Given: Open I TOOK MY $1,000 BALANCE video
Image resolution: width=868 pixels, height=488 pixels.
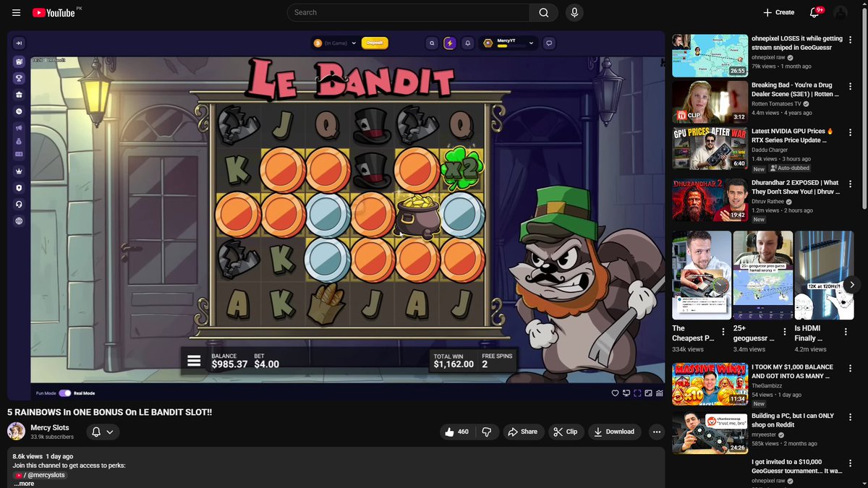Looking at the screenshot, I should coord(710,384).
